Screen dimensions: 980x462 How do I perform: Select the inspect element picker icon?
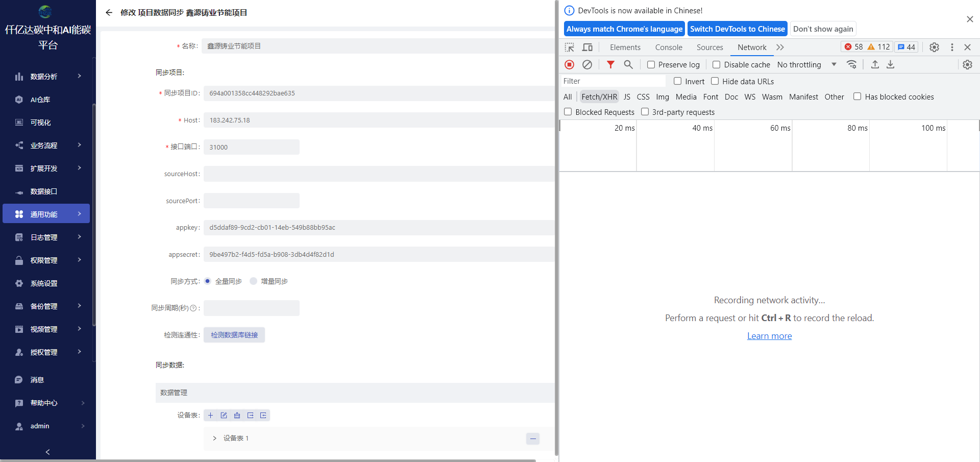pyautogui.click(x=570, y=47)
